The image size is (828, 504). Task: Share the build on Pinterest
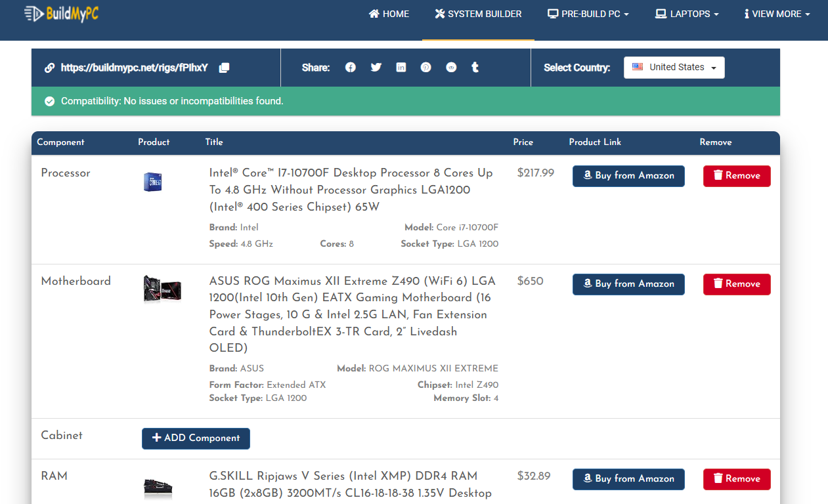[426, 67]
